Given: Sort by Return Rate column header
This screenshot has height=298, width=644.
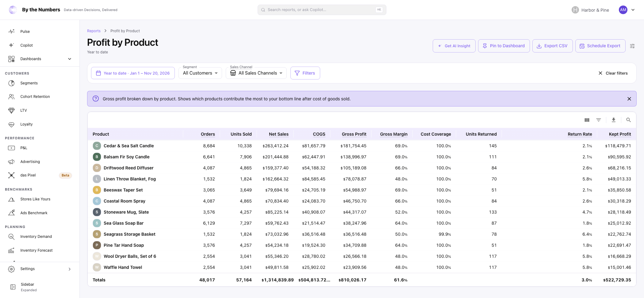Looking at the screenshot, I should click(x=580, y=134).
